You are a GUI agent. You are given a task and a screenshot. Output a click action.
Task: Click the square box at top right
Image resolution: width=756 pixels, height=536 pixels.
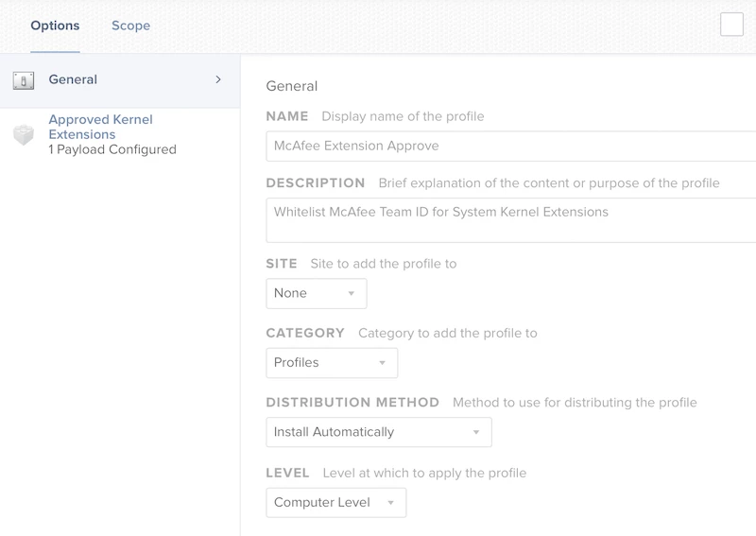click(731, 25)
